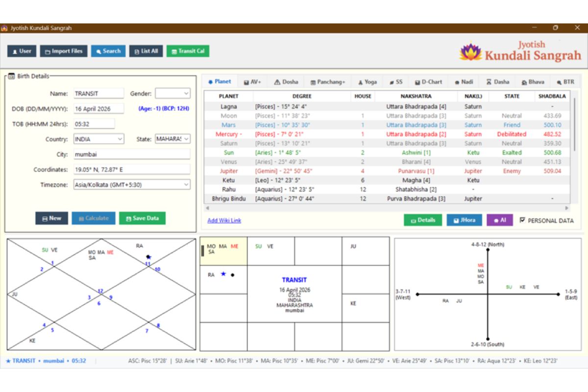588x392 pixels.
Task: Open the Dasha tab
Action: coord(498,82)
